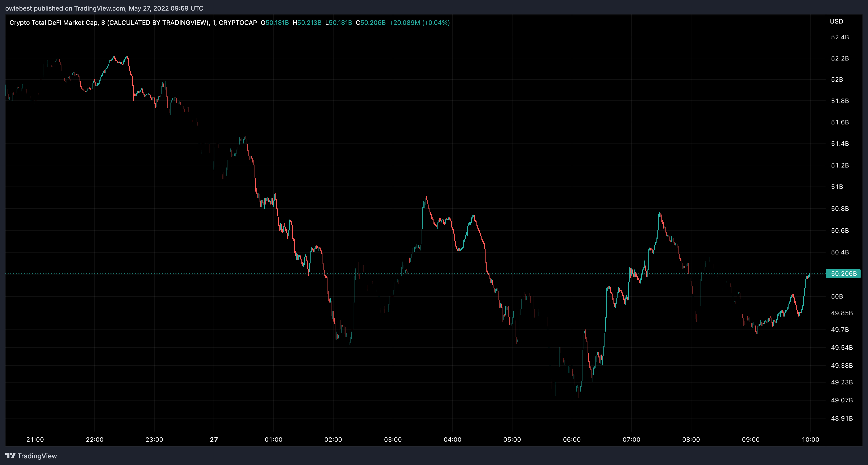Click the 10:00 time axis label

pyautogui.click(x=810, y=439)
